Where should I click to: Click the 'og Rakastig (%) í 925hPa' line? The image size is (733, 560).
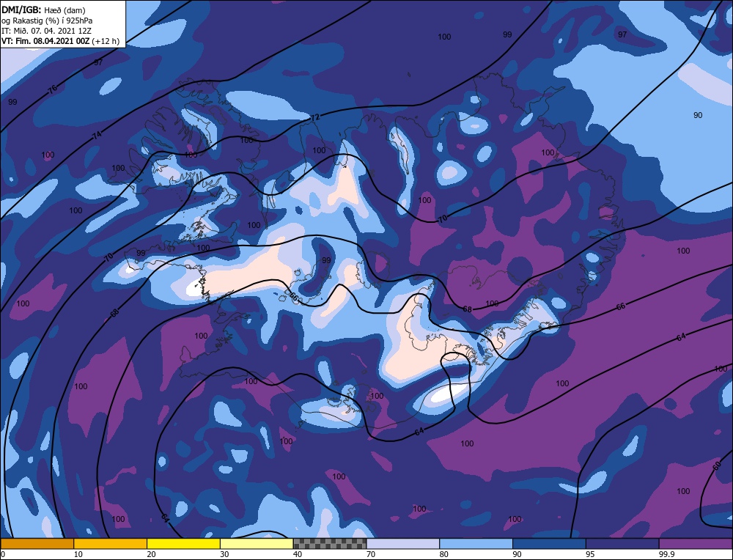click(47, 21)
